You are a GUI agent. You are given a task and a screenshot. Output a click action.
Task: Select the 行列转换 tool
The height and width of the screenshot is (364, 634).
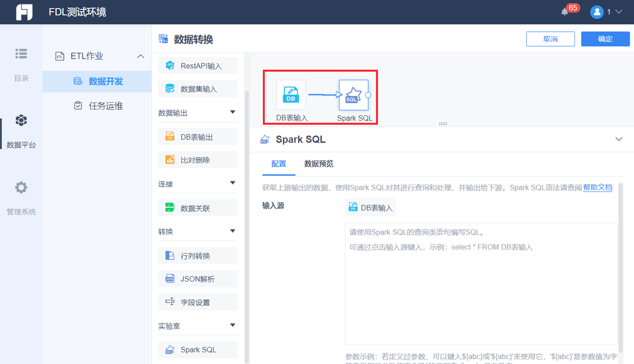click(198, 255)
